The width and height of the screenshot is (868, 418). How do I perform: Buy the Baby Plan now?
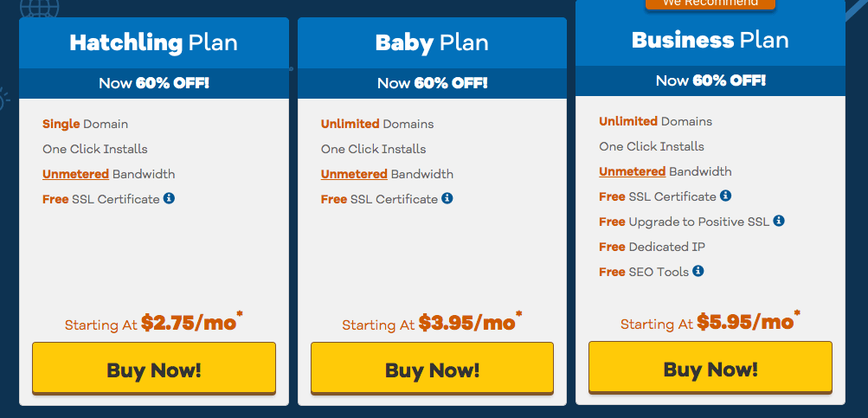pyautogui.click(x=432, y=368)
